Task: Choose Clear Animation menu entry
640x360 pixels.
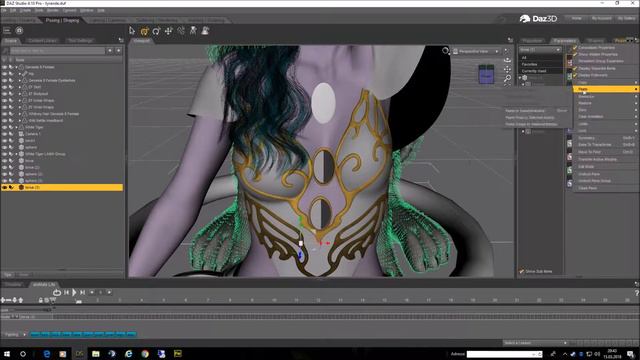Action: pyautogui.click(x=606, y=116)
